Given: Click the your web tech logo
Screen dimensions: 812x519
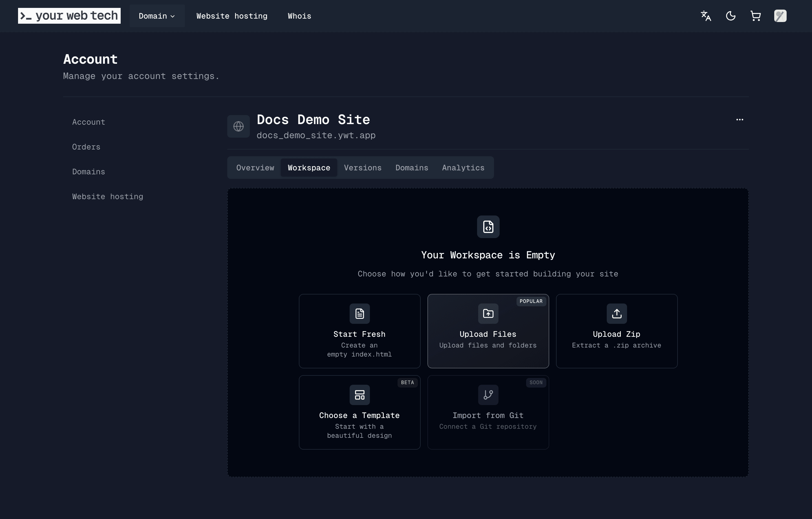Looking at the screenshot, I should point(69,16).
